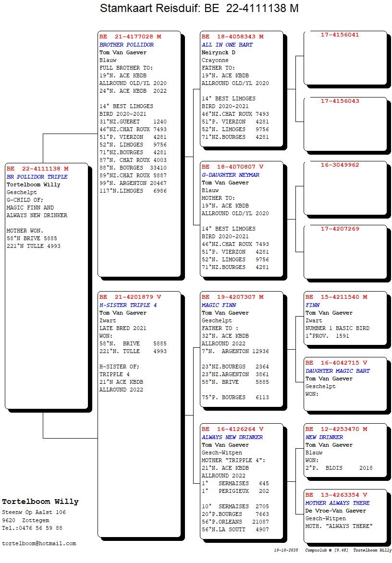392x563 pixels.
Task: Click ring number BE 21-4201879 V
Action: click(130, 297)
